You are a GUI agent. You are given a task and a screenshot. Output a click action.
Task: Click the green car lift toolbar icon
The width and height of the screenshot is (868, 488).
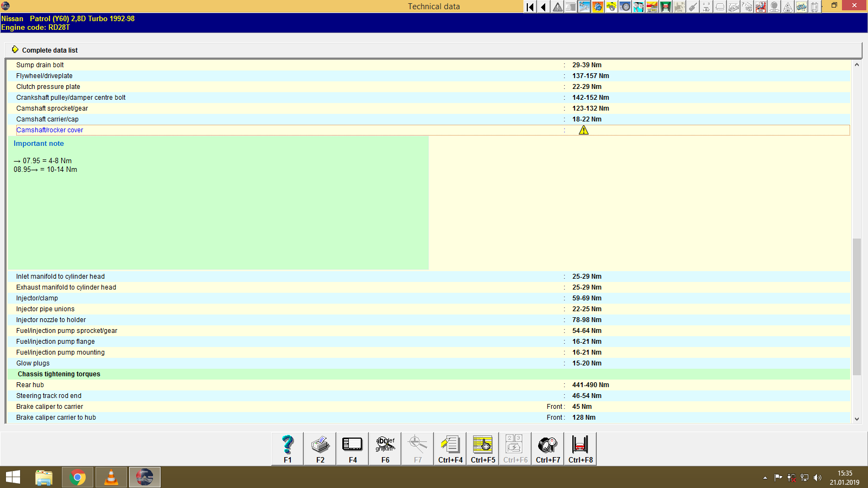coord(665,7)
